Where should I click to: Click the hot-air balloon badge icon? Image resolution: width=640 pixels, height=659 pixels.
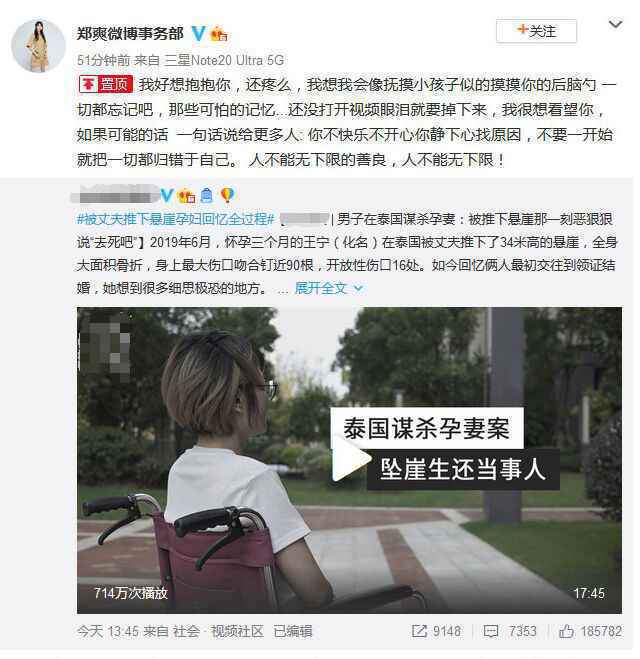[227, 195]
